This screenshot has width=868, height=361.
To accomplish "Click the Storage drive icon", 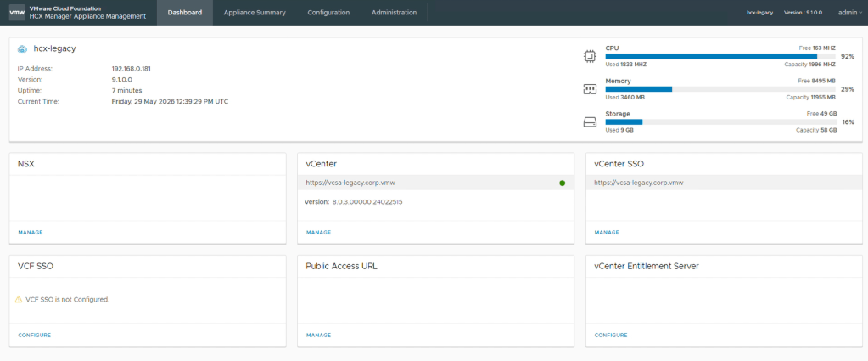I will click(590, 122).
